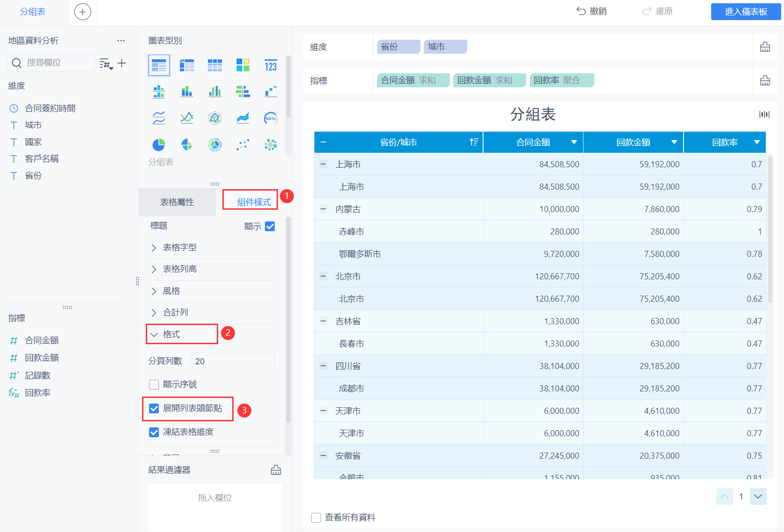Image resolution: width=784 pixels, height=532 pixels.
Task: Open the 結果過濾器 clear icon
Action: tap(276, 470)
